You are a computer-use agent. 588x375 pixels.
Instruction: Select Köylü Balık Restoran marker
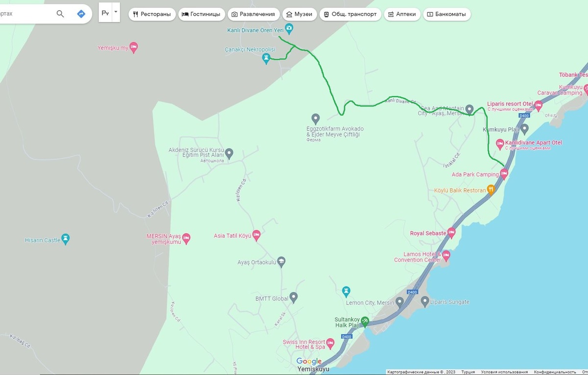[x=491, y=190]
